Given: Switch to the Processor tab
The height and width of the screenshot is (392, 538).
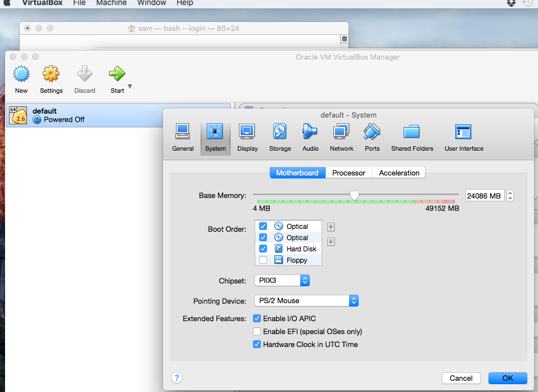Looking at the screenshot, I should tap(349, 173).
